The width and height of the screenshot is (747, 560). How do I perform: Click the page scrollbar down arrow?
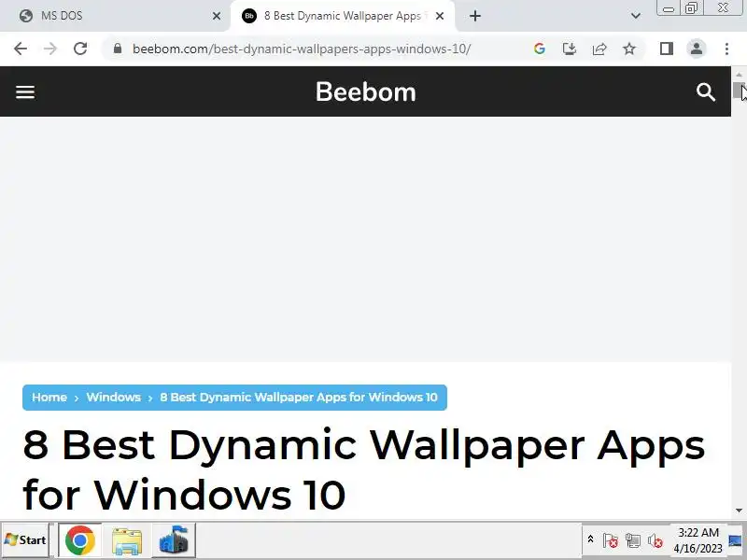tap(739, 510)
